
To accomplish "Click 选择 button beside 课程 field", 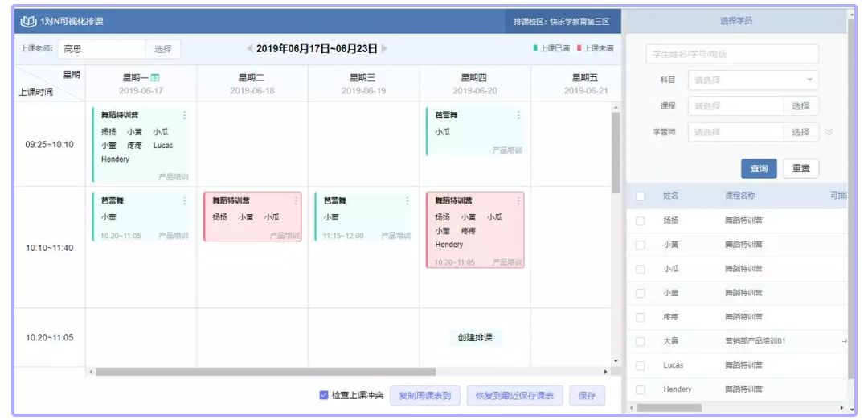I will pos(800,105).
